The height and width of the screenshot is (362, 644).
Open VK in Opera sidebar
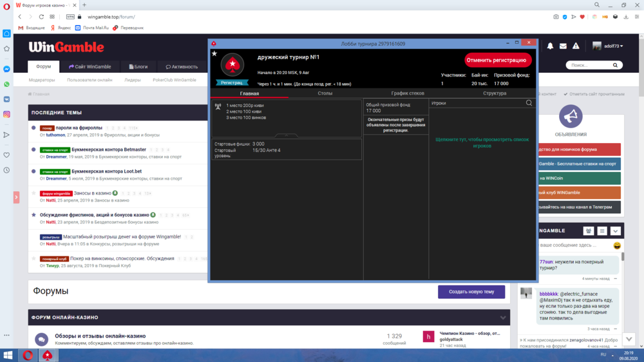[6, 99]
